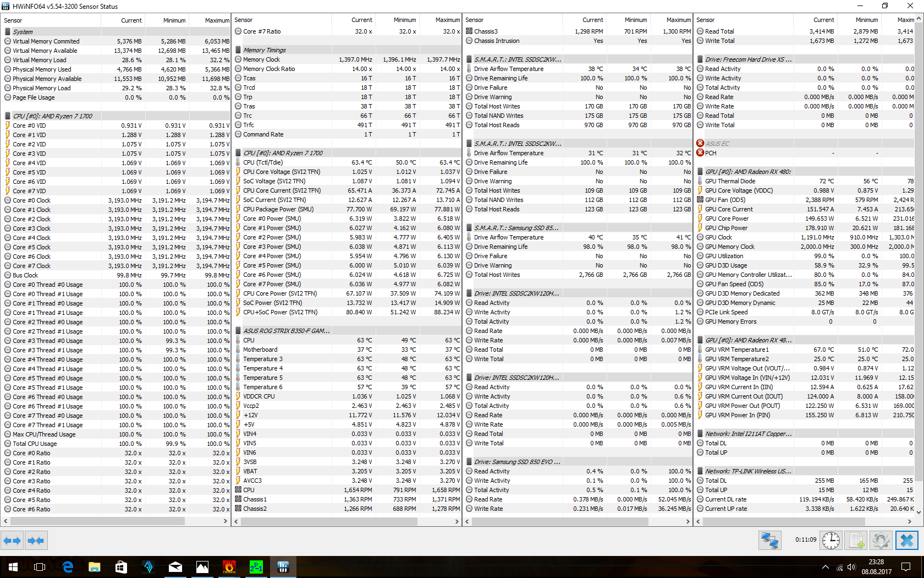Close sensors with the blue X button

pos(907,540)
